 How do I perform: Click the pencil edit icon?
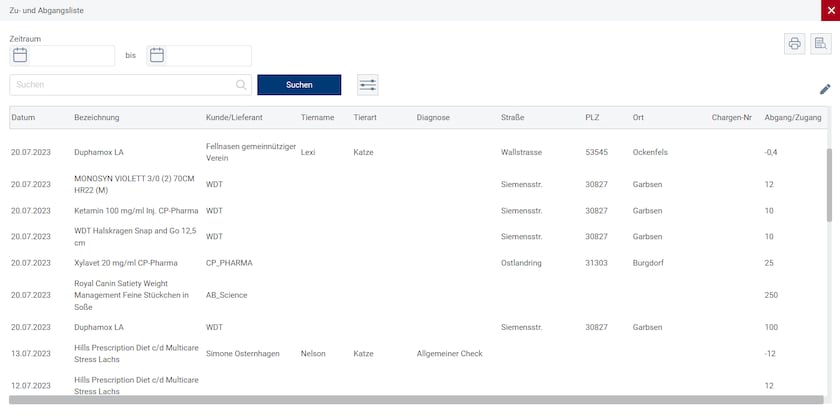point(825,89)
